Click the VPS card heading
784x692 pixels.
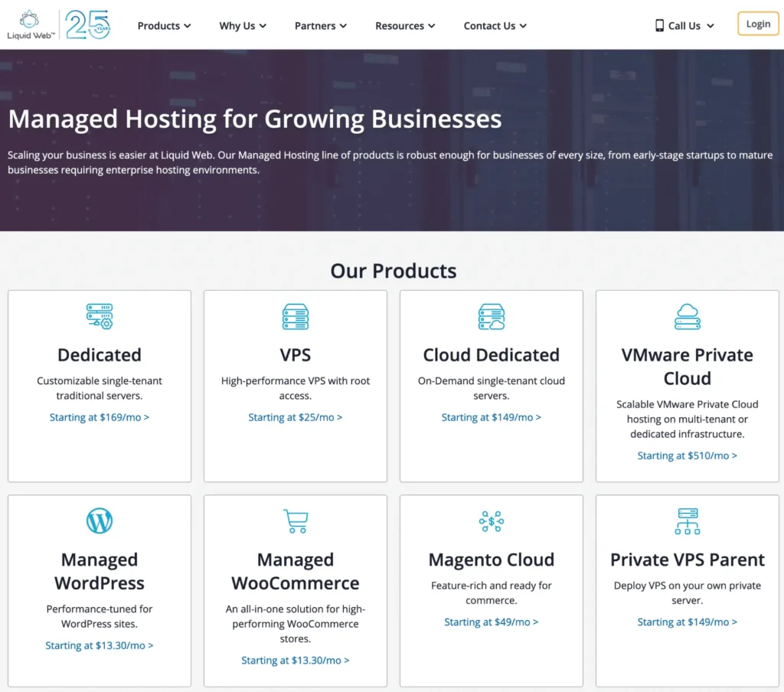[296, 355]
